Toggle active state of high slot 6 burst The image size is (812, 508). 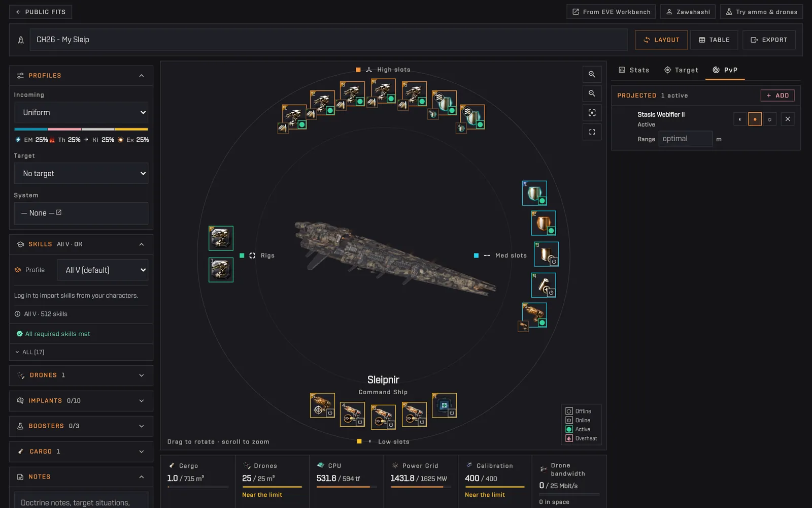[452, 110]
